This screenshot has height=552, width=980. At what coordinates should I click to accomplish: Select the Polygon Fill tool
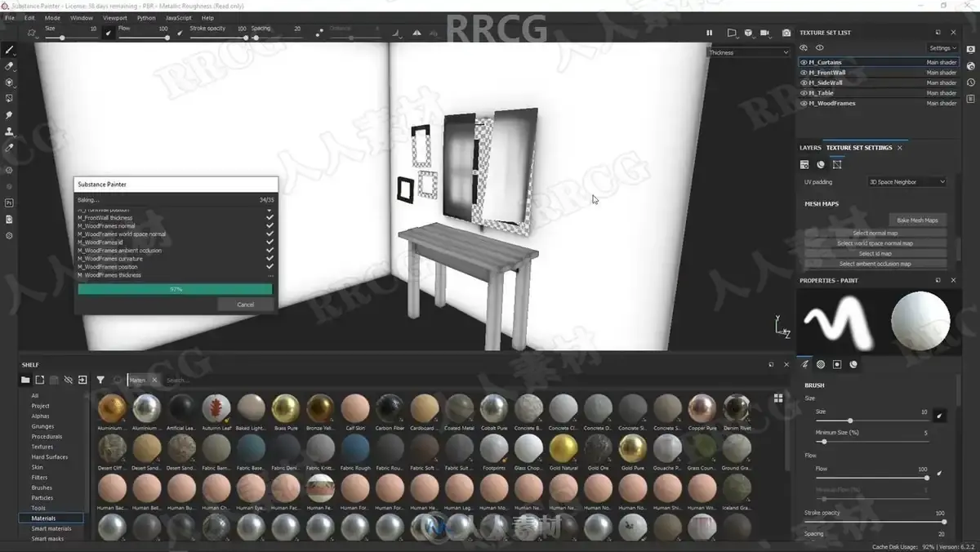9,99
